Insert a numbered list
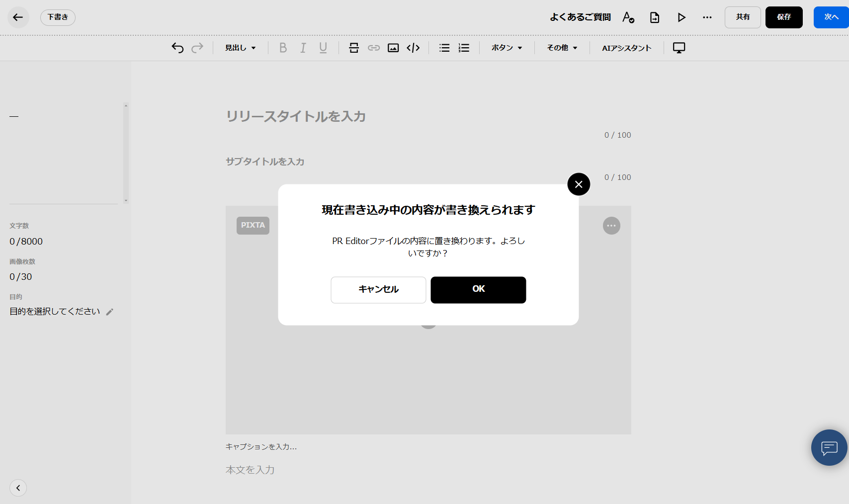 [x=464, y=48]
